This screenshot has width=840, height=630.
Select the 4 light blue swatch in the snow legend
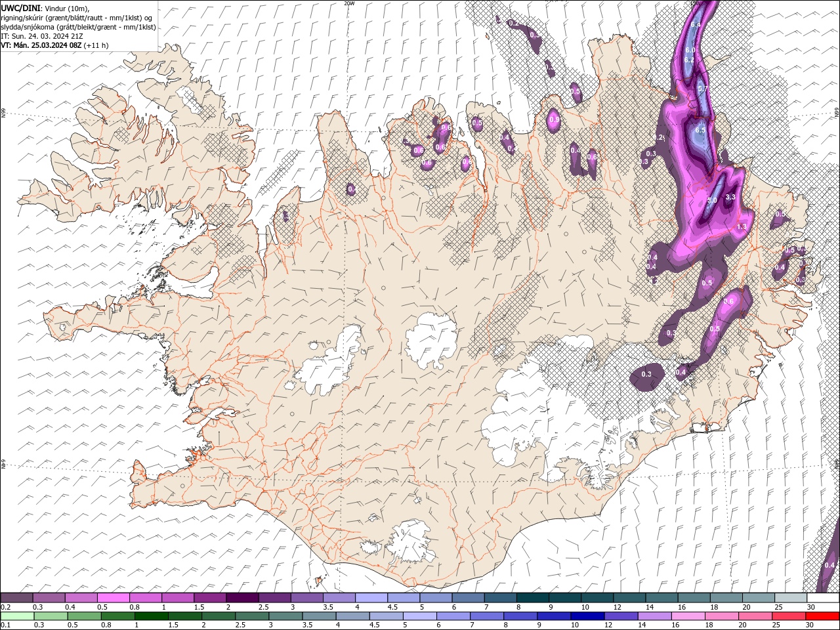(371, 598)
